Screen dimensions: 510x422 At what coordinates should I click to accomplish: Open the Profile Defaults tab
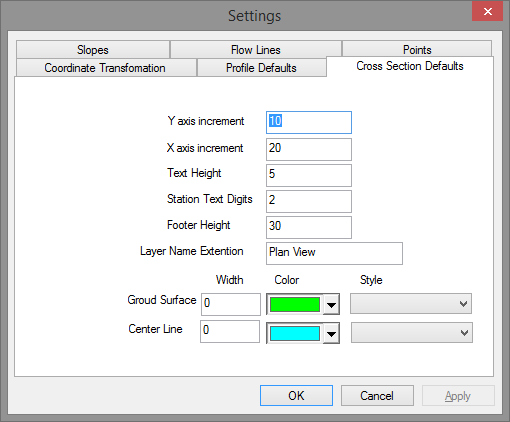coord(261,68)
